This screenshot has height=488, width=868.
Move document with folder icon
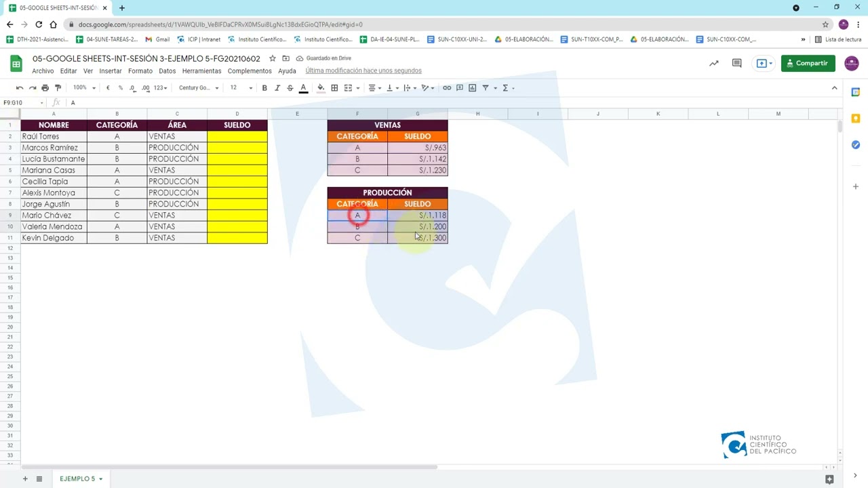[285, 58]
